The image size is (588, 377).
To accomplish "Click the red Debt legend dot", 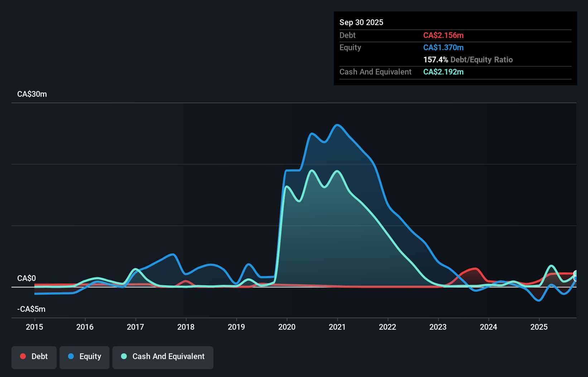I will [x=23, y=356].
